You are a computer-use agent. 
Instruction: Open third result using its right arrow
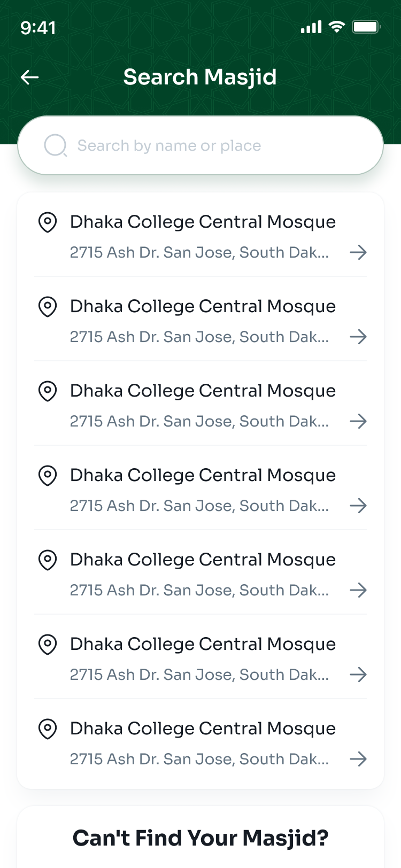(x=358, y=421)
